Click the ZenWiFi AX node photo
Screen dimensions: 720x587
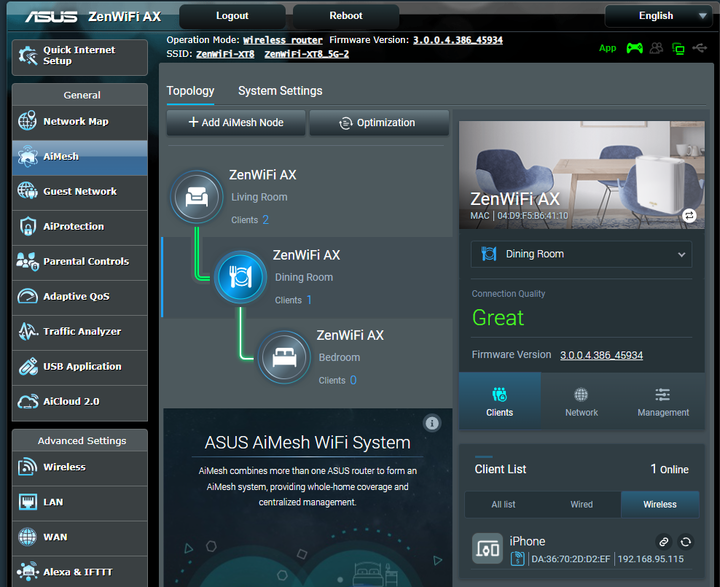[x=581, y=175]
